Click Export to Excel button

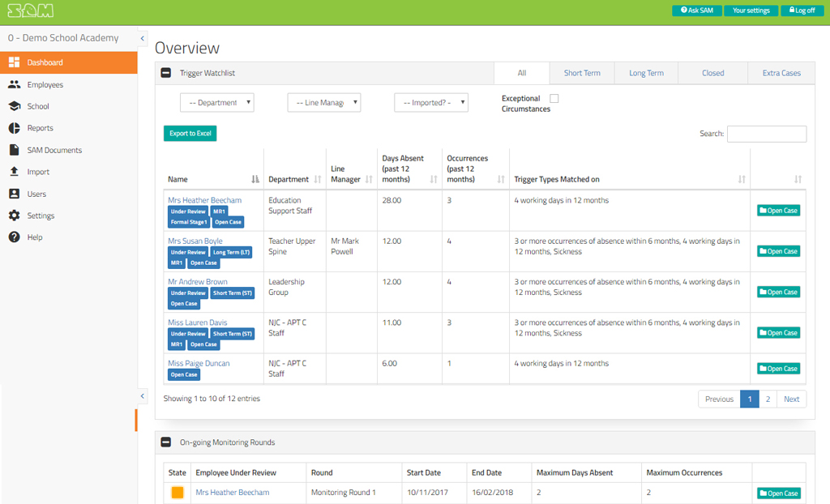click(190, 134)
